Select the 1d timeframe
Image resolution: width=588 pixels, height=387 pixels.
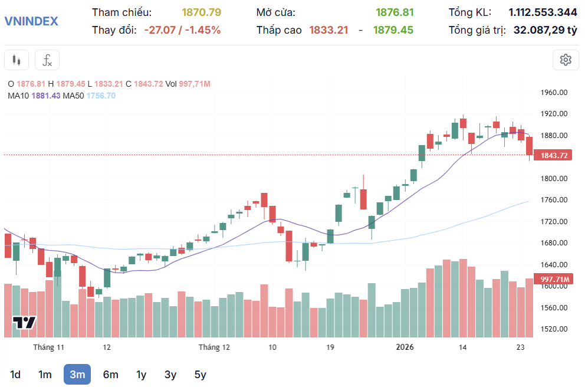click(15, 374)
